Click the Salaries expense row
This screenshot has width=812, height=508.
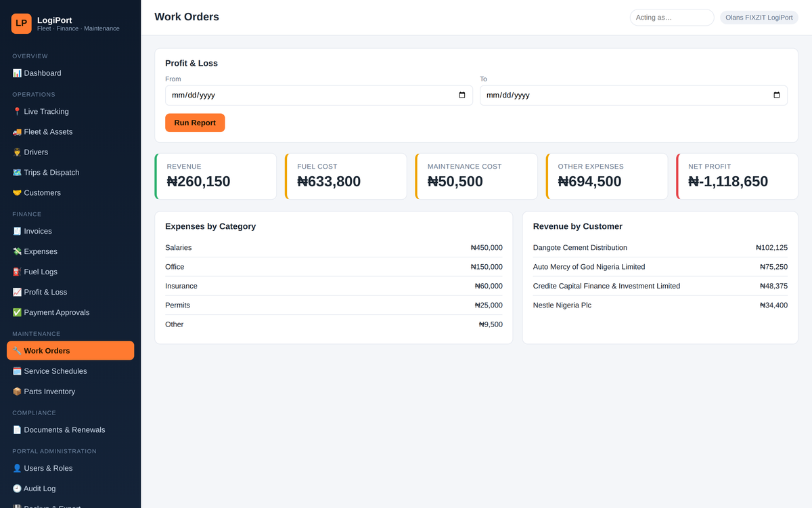[x=334, y=248]
